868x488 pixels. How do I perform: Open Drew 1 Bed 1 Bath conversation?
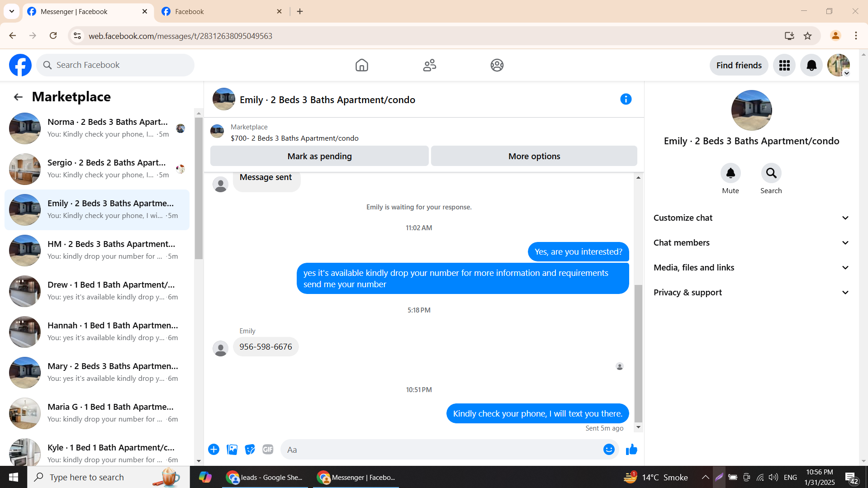point(97,291)
